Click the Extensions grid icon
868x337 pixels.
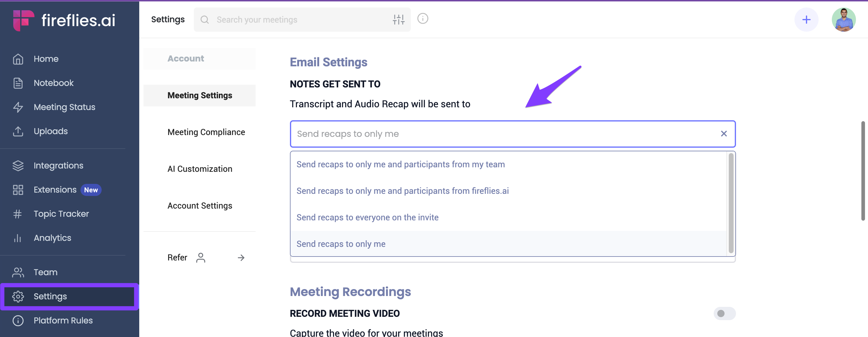(18, 190)
